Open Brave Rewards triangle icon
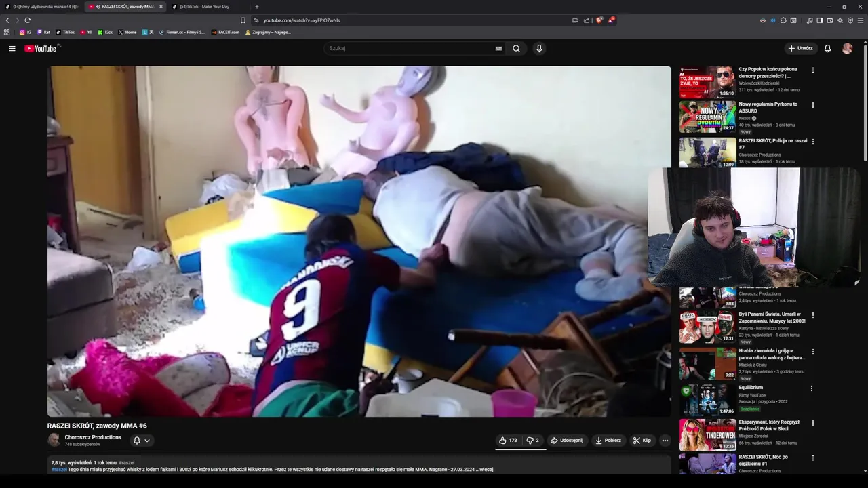868x488 pixels. 611,20
